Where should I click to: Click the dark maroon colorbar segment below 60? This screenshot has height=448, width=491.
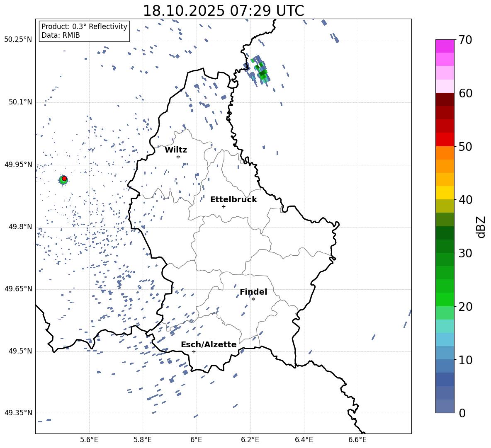[445, 99]
